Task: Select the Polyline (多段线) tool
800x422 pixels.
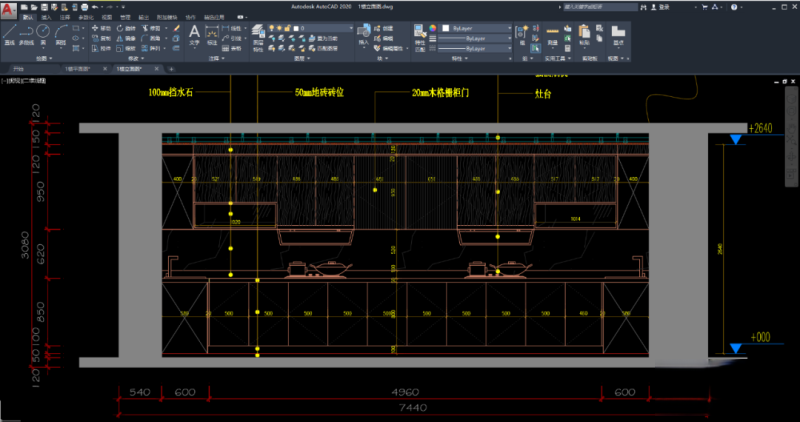Action: coord(27,33)
